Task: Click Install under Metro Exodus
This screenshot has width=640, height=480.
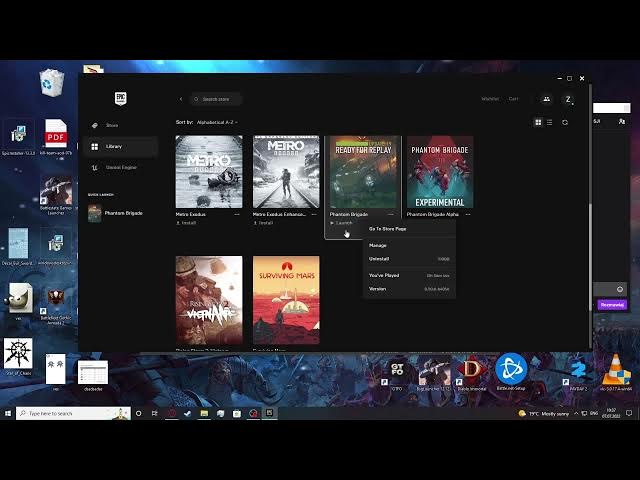Action: tap(186, 223)
